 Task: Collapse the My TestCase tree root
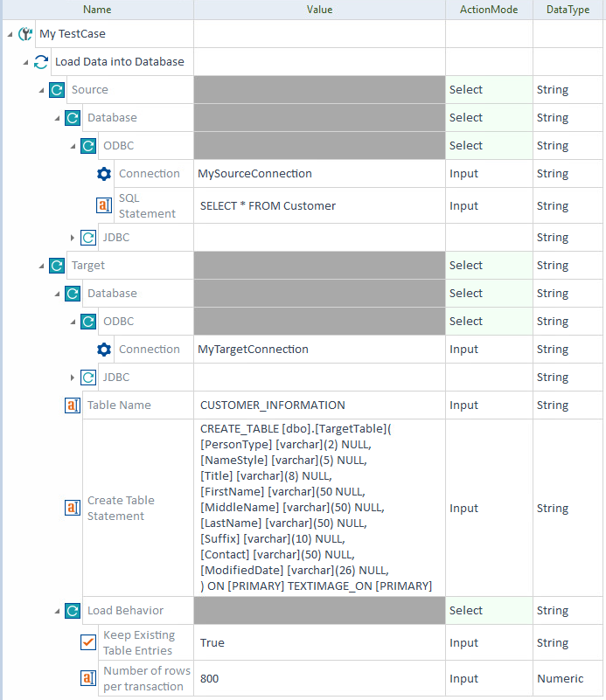pyautogui.click(x=10, y=34)
